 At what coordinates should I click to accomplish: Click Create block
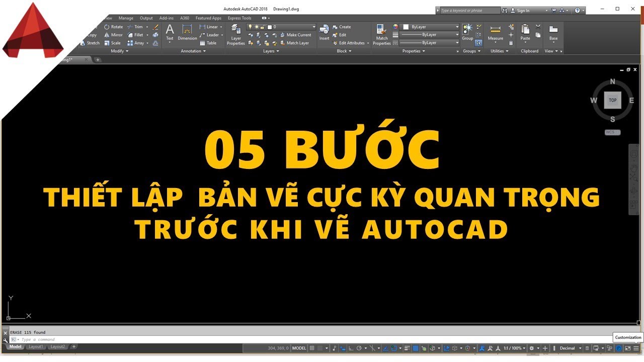(x=341, y=27)
